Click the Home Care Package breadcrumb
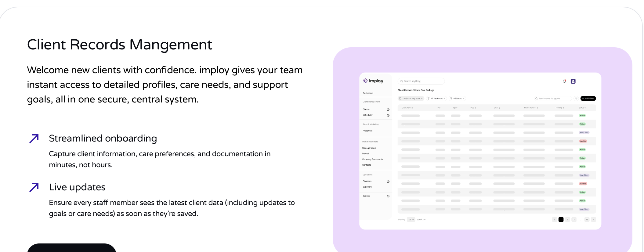This screenshot has height=252, width=644. [424, 90]
